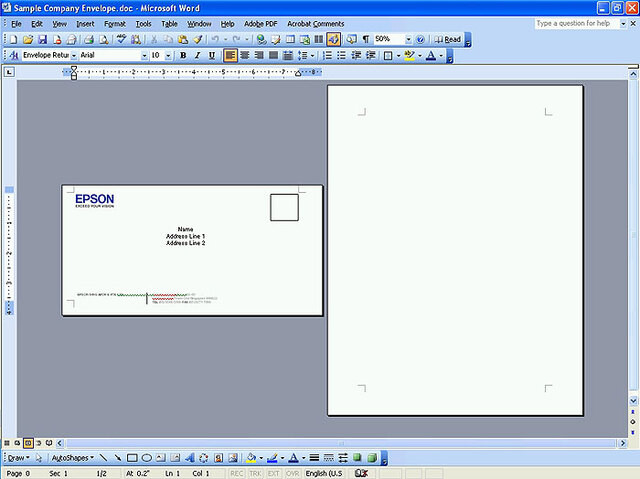This screenshot has width=640, height=479.
Task: Click the REC macro recording indicator
Action: 236,473
